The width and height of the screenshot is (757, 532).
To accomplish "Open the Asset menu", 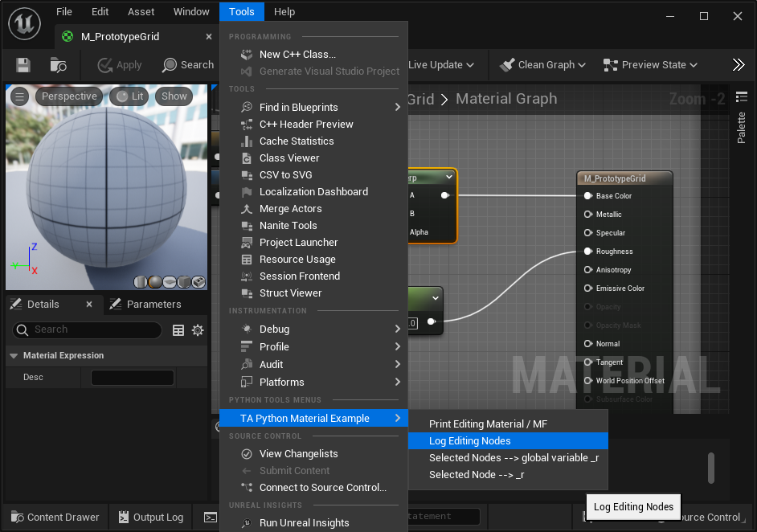I will 141,11.
